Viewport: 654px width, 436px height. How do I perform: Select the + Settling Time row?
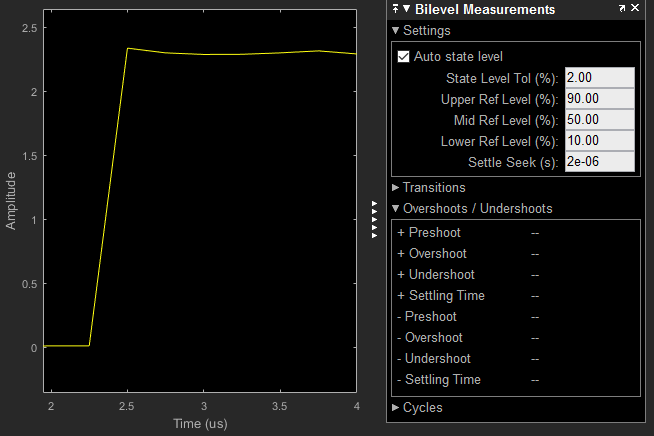coord(516,295)
